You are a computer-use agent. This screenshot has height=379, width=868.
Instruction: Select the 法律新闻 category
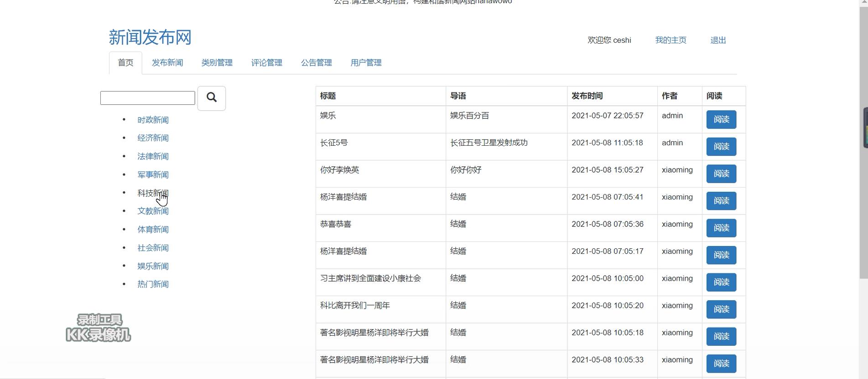[153, 156]
